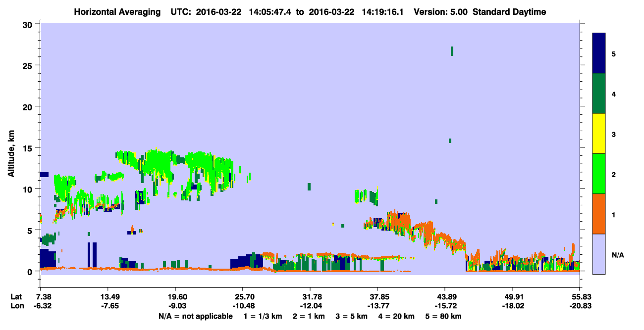Click colorbar label 'N/A'
This screenshot has height=330, width=644.
pos(617,255)
